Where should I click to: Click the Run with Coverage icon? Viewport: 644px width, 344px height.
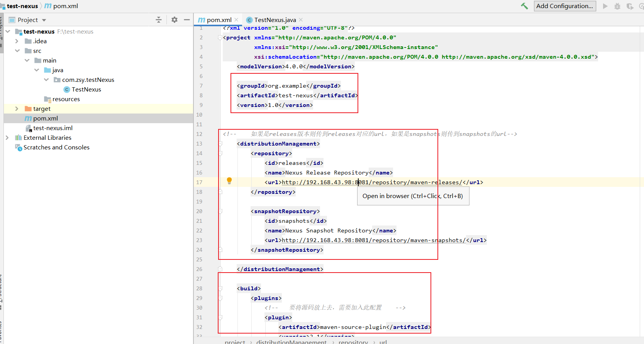tap(630, 6)
